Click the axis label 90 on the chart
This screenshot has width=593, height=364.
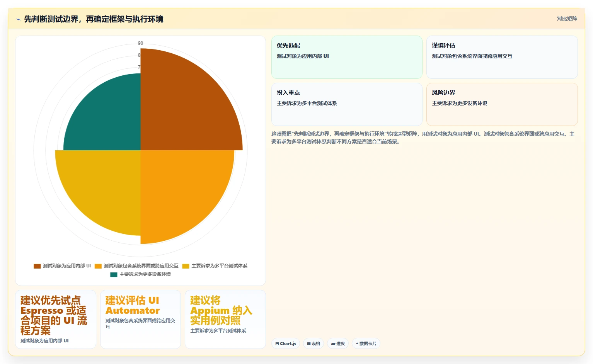click(140, 43)
